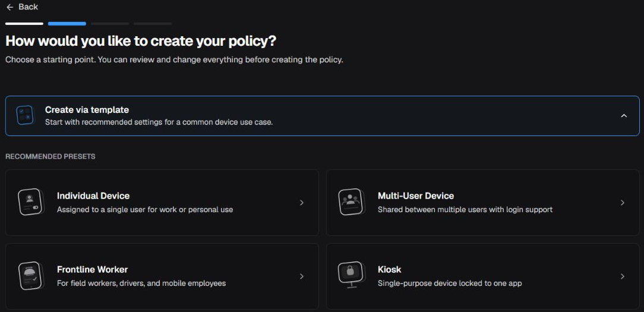Viewport: 644px width, 312px height.
Task: Click 'Start with recommended settings' description
Action: [159, 122]
